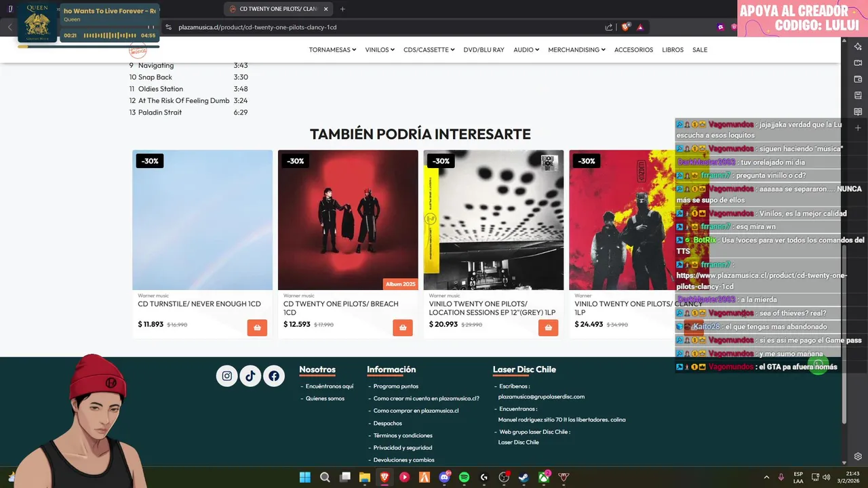This screenshot has width=868, height=488.
Task: Open a new browser tab
Action: click(342, 9)
